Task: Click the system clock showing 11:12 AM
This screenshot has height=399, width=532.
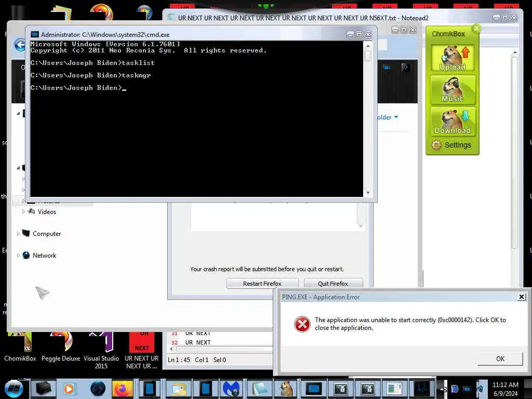Action: [x=505, y=389]
